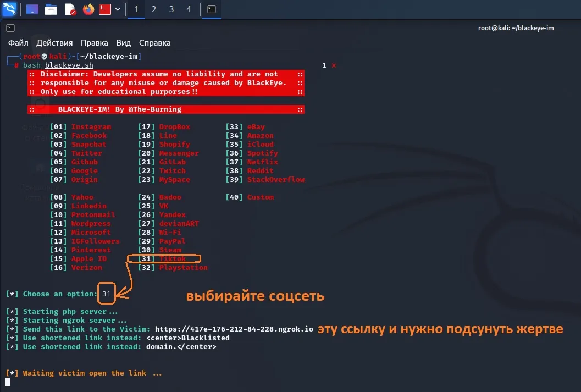The image size is (581, 392).
Task: Open the Действия menu
Action: point(54,43)
